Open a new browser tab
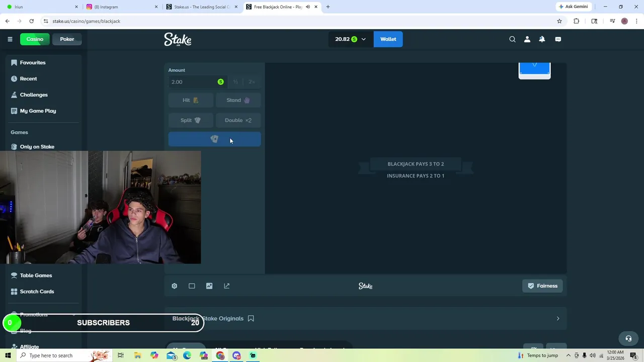Viewport: 644px width, 362px height. coord(328,7)
